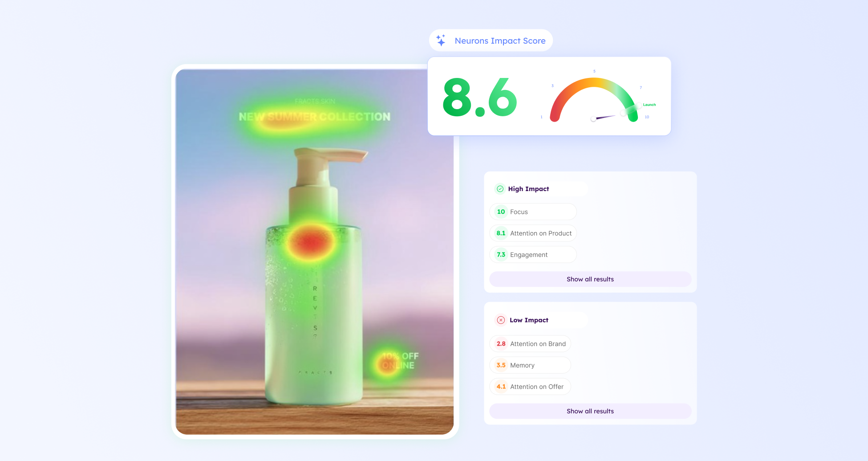
Task: Choose the Engagement metric chip
Action: pos(532,255)
